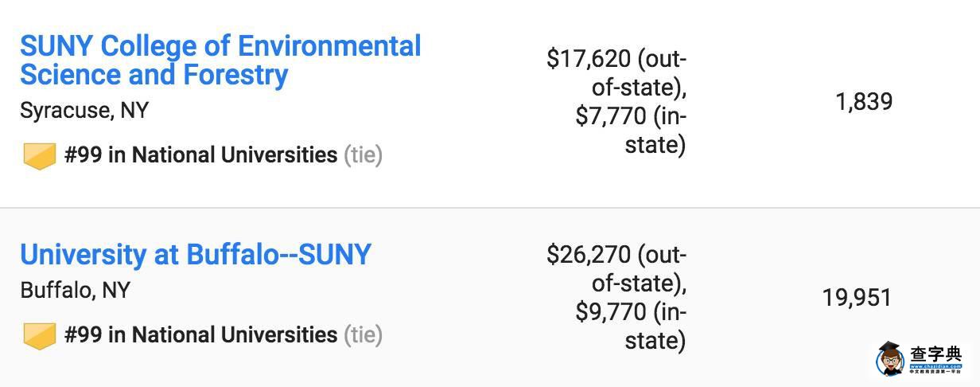Click the Buffalo, NY location text
The image size is (980, 387).
[x=75, y=290]
